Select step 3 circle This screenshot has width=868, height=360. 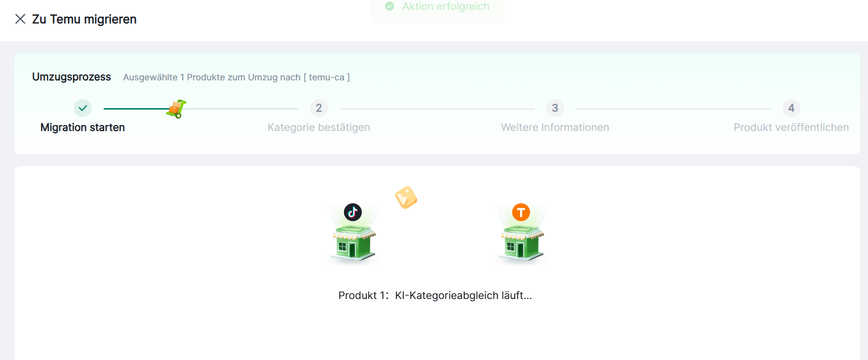click(555, 108)
